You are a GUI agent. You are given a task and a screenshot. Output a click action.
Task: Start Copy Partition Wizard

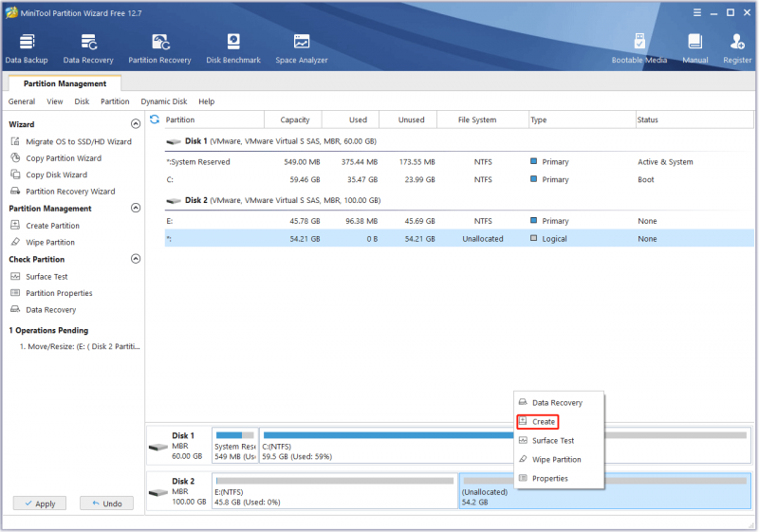[56, 158]
